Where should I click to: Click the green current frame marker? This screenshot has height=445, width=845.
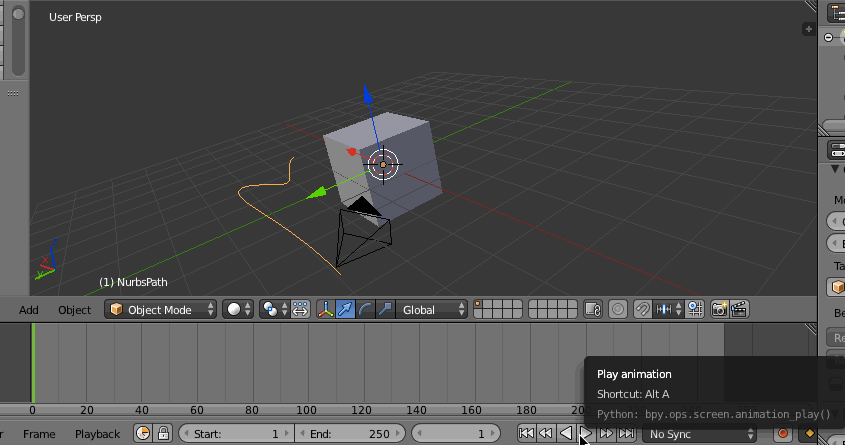point(33,363)
